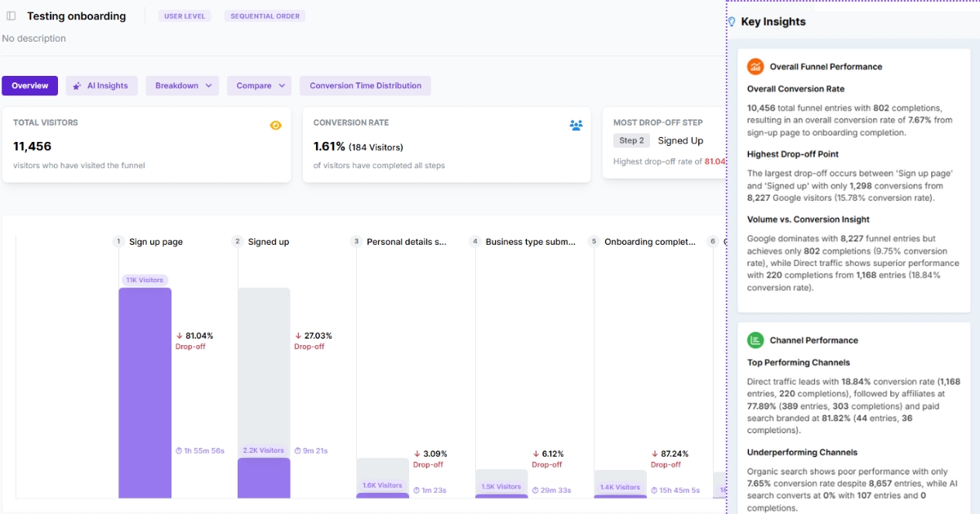Open the Breakdown dropdown

click(x=182, y=86)
